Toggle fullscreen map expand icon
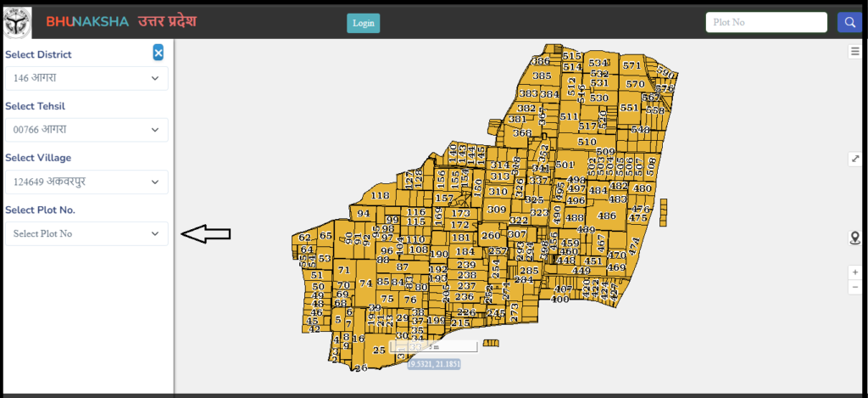The image size is (868, 398). (854, 159)
